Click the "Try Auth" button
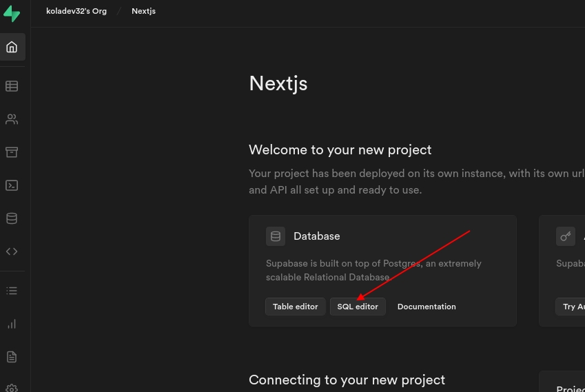The width and height of the screenshot is (585, 392). (x=572, y=307)
